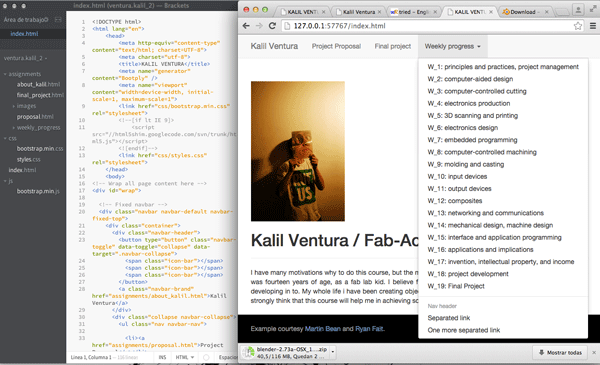Collapse the js folder in Brackets
The height and width of the screenshot is (365, 600).
pyautogui.click(x=5, y=181)
